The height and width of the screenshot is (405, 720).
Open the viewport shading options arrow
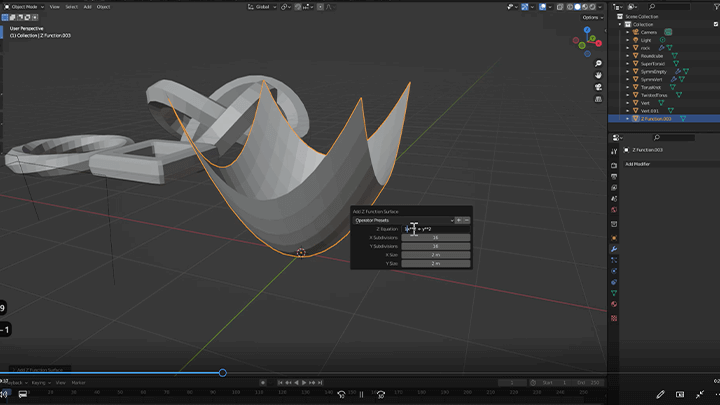point(600,7)
